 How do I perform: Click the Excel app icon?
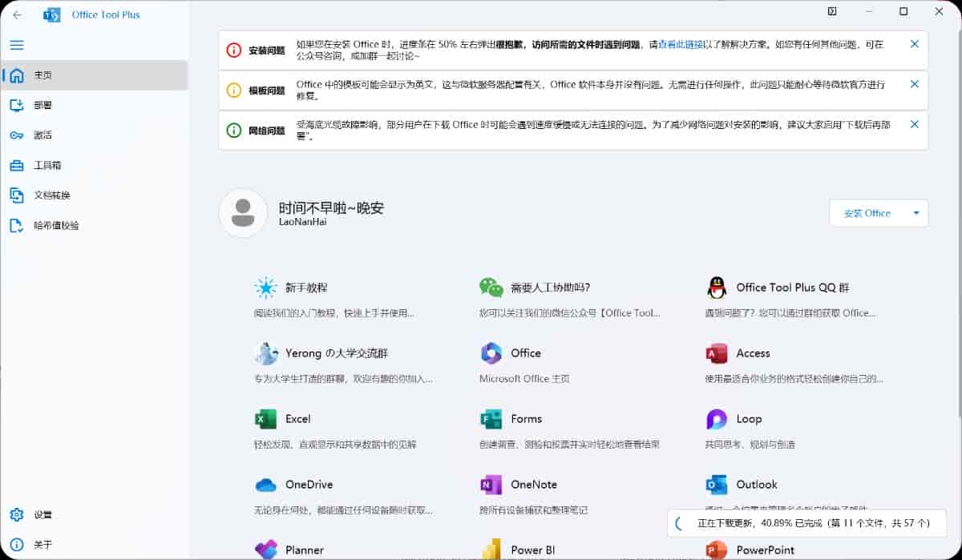point(265,419)
